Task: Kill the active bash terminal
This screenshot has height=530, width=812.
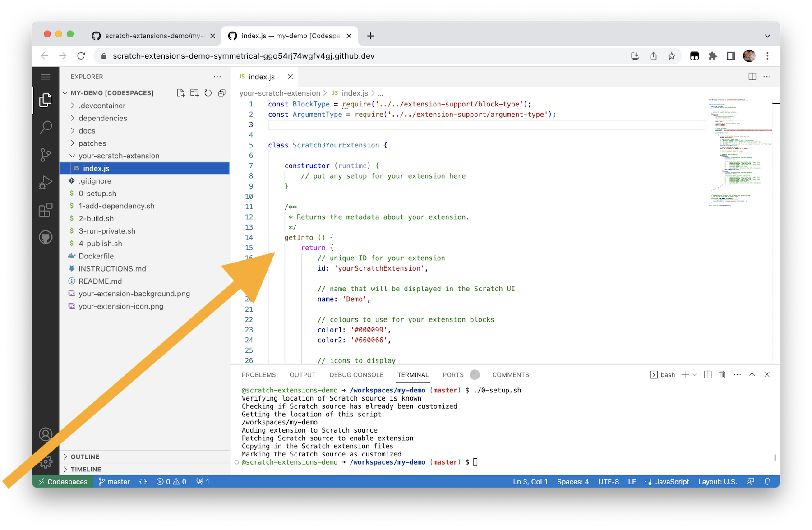Action: tap(722, 374)
